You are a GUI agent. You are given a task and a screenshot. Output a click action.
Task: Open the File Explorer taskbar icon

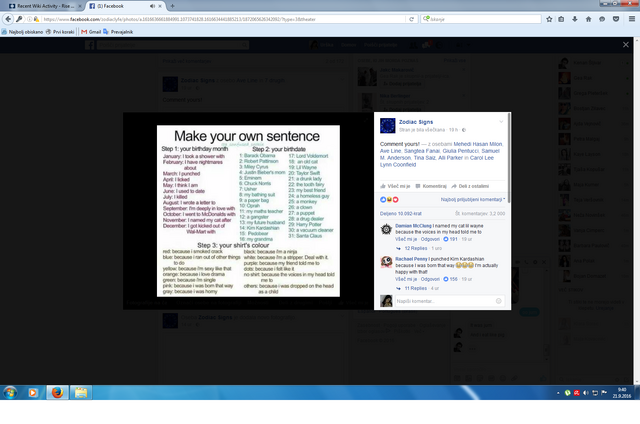(x=81, y=393)
